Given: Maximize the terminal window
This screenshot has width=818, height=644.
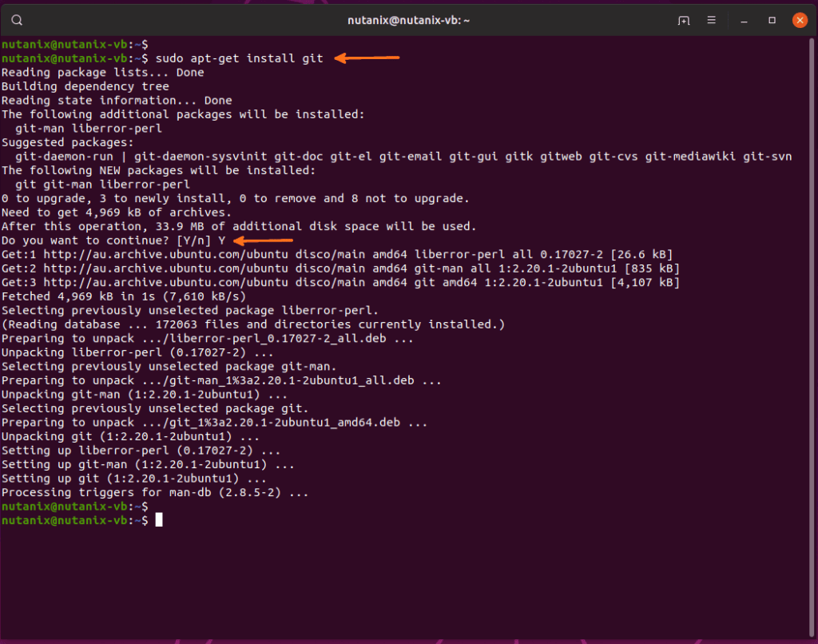Looking at the screenshot, I should tap(772, 20).
